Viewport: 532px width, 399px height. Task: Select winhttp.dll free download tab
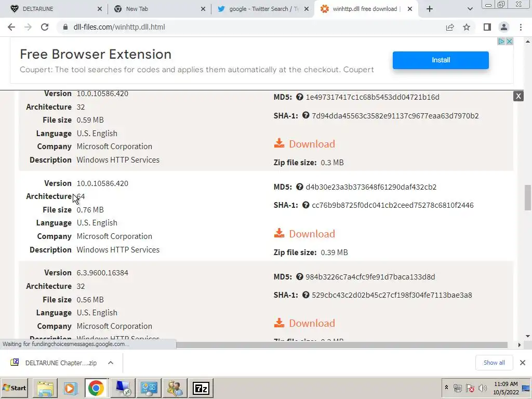point(365,9)
